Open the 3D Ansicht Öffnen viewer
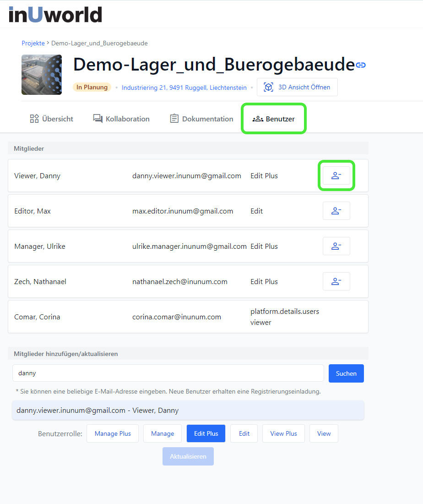Screen dimensions: 423x504 click(297, 87)
